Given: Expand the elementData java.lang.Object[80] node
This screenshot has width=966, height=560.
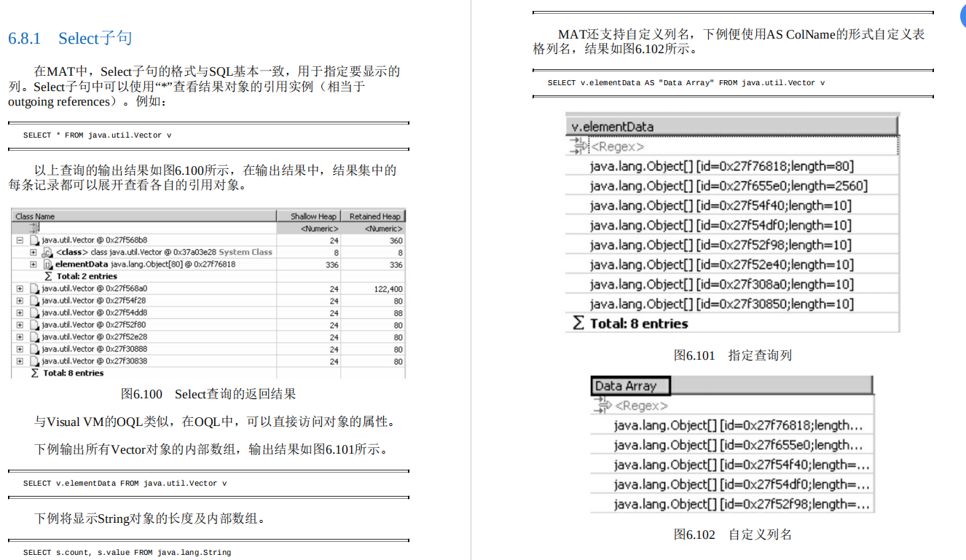Looking at the screenshot, I should (34, 264).
